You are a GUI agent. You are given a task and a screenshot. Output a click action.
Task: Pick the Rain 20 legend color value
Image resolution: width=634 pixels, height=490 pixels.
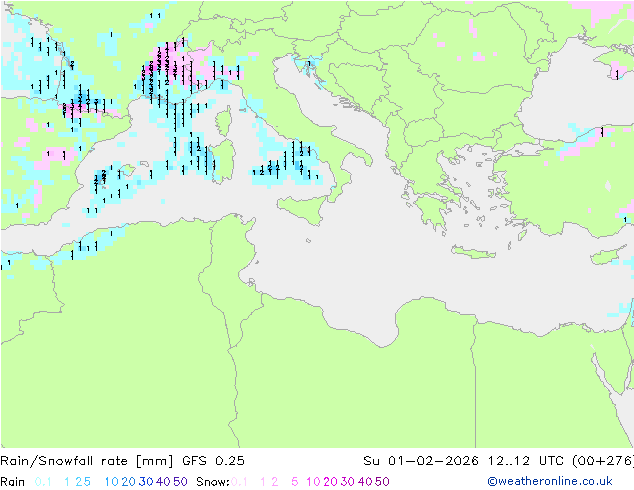128,482
